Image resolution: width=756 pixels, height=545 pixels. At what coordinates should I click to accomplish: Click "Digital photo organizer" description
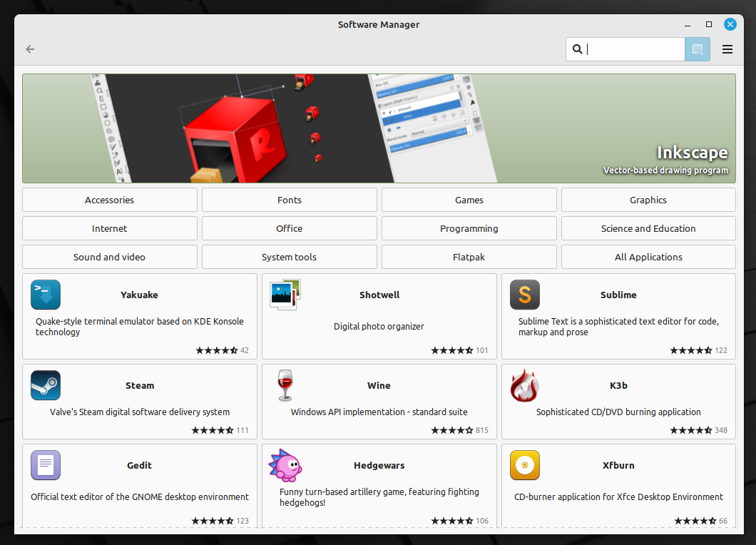point(379,327)
